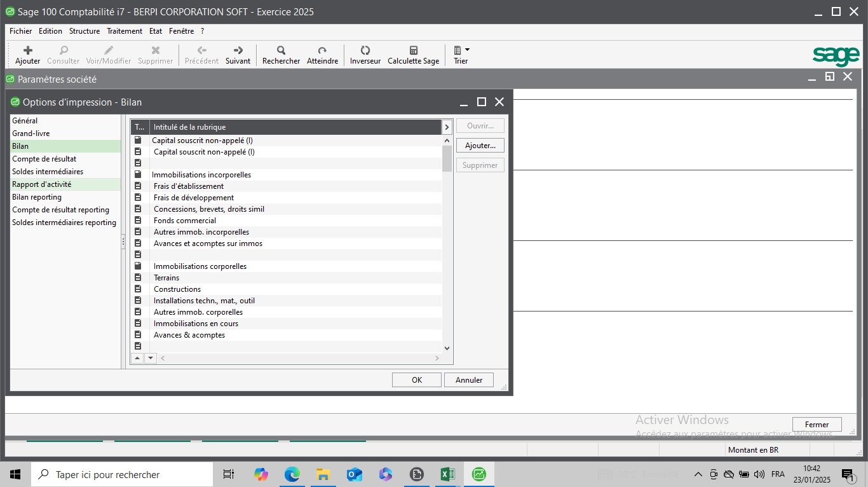
Task: Open the Etat menu
Action: coord(156,31)
